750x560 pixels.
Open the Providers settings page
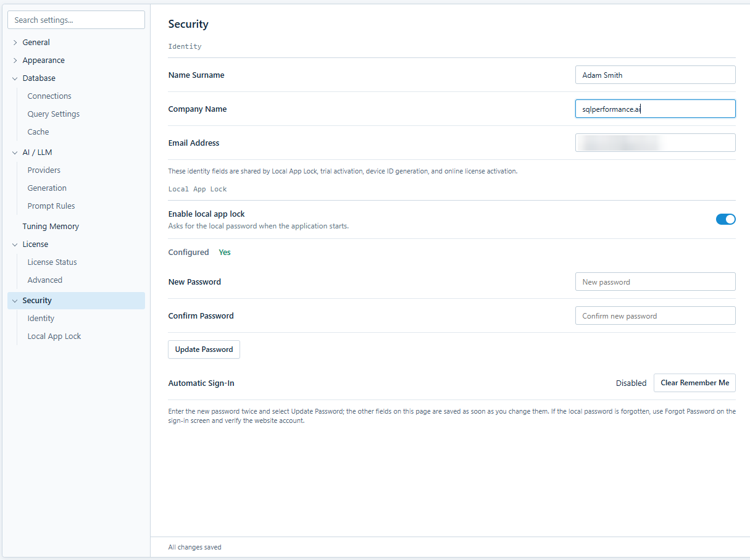(x=44, y=170)
